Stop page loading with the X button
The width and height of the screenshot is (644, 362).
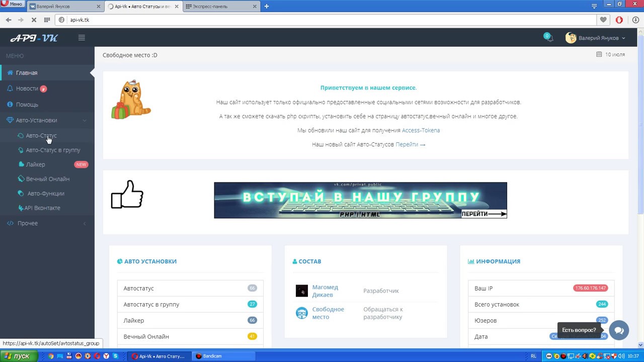(x=34, y=20)
